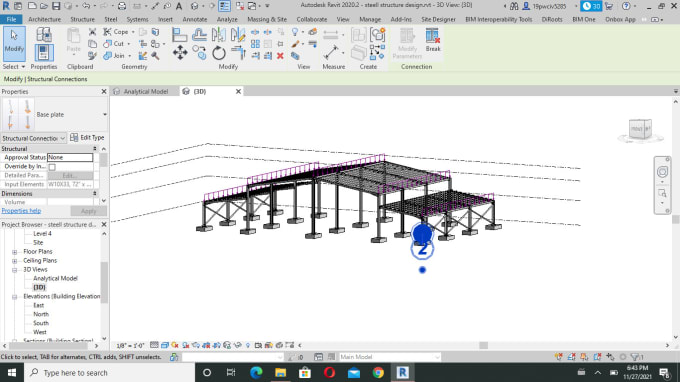This screenshot has height=382, width=680.
Task: Select the Move tool in Modify panel
Action: [180, 53]
